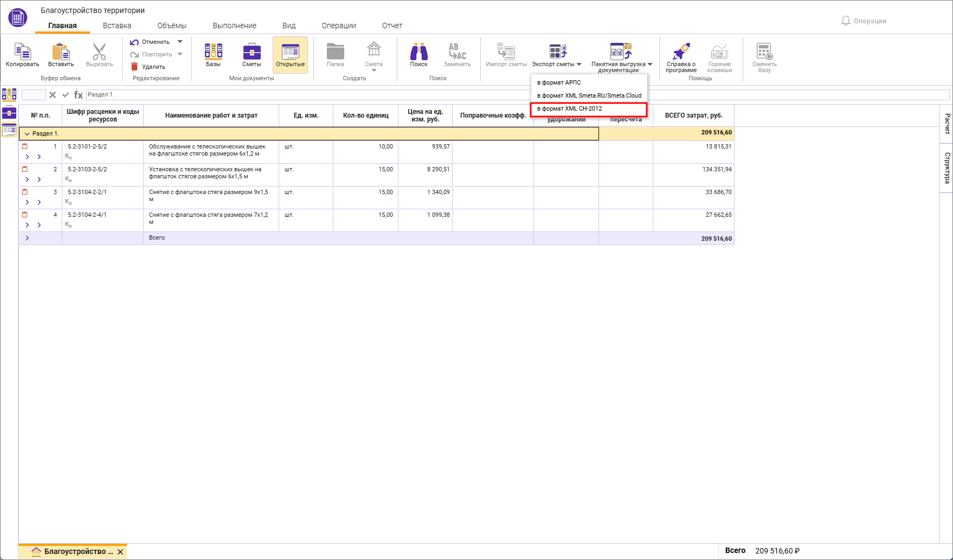Open the Операции notifications bell
This screenshot has height=560, width=953.
846,21
